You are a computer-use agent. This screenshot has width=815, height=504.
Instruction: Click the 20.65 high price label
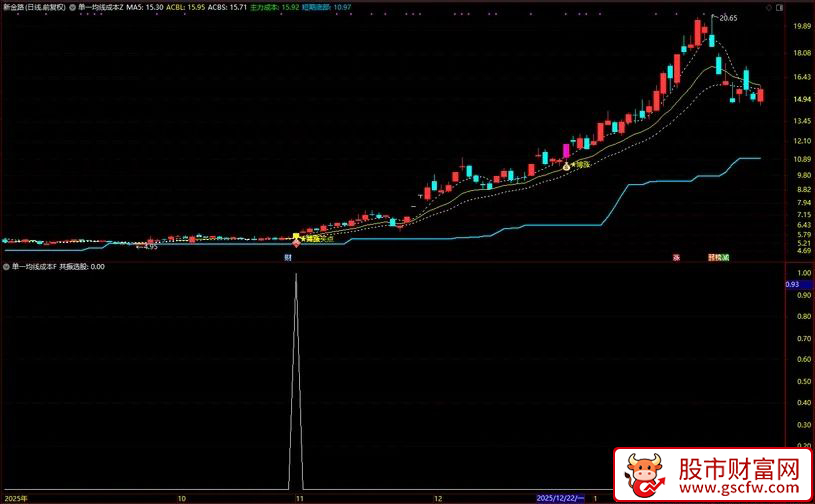click(728, 18)
